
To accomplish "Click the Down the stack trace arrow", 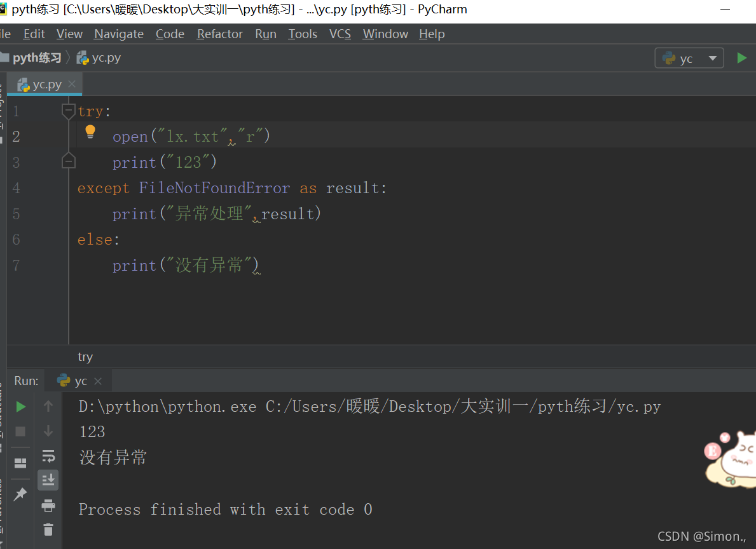I will (x=48, y=431).
